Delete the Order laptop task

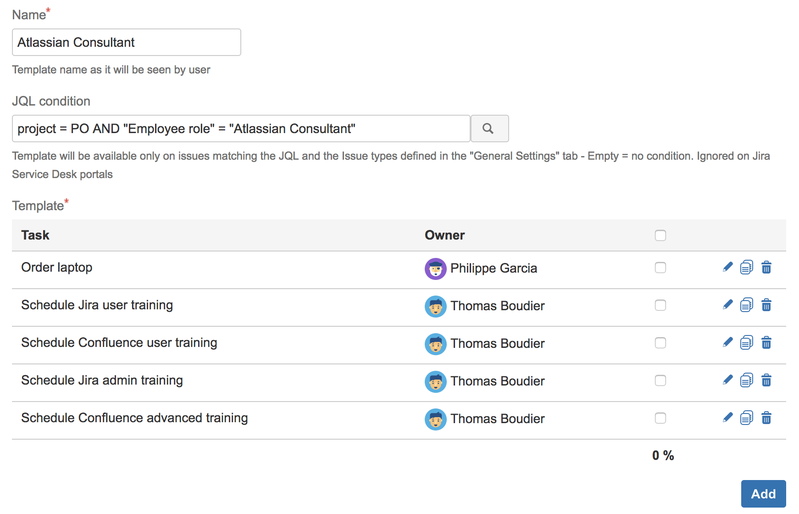click(x=766, y=268)
